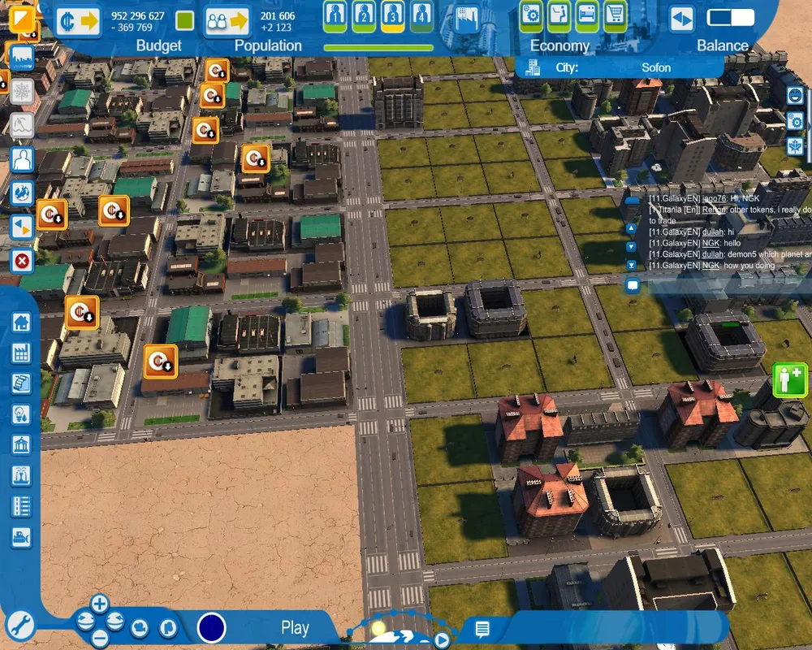Click the dark blue circle indicator
The width and height of the screenshot is (812, 650).
click(x=211, y=628)
